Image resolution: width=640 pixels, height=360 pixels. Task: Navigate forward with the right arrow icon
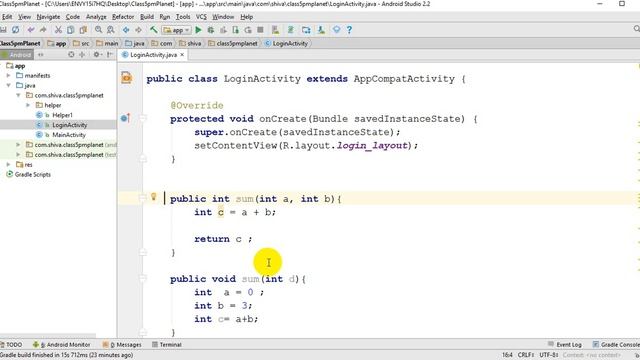138,30
